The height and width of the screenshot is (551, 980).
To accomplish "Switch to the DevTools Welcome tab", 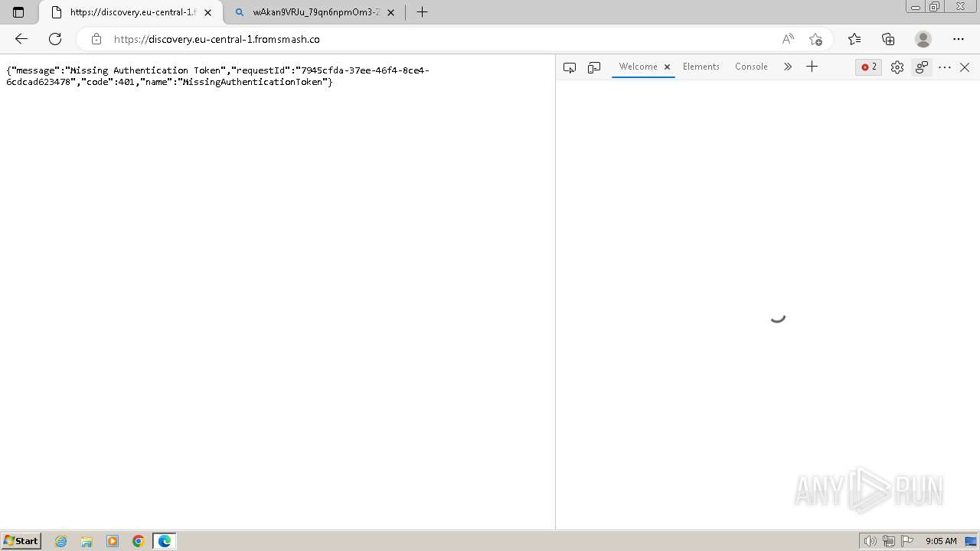I will pos(638,67).
